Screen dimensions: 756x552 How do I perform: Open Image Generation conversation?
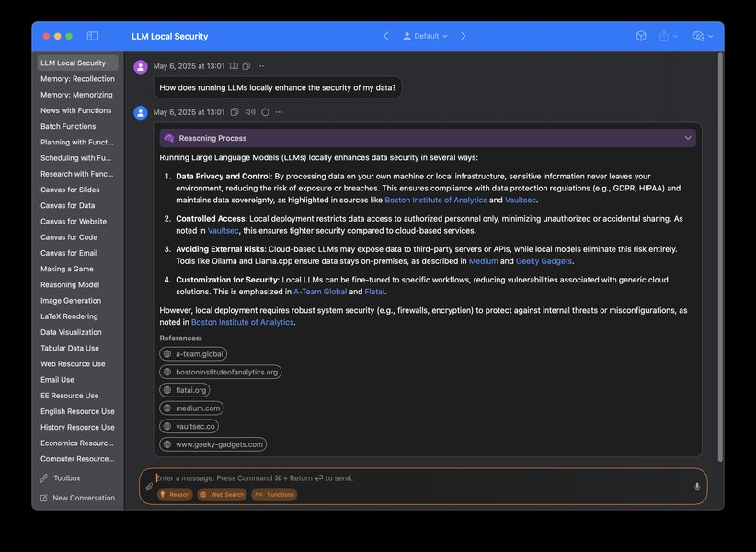pos(77,301)
